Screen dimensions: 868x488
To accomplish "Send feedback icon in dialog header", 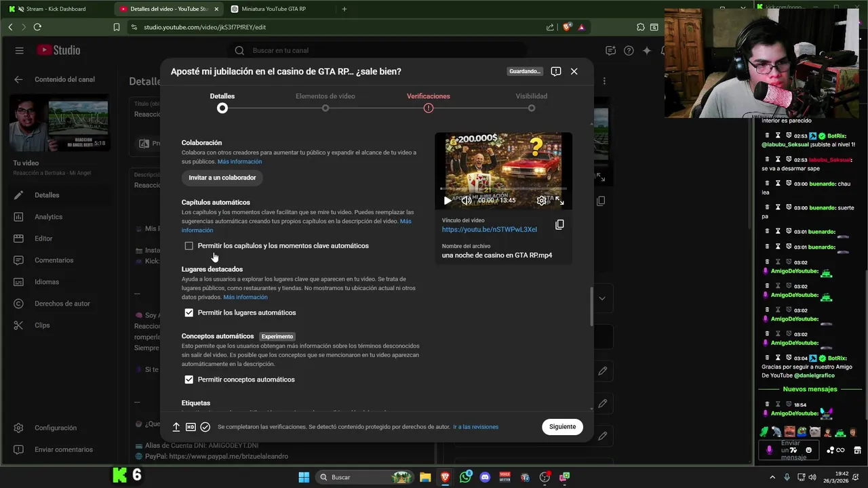I will tap(556, 71).
